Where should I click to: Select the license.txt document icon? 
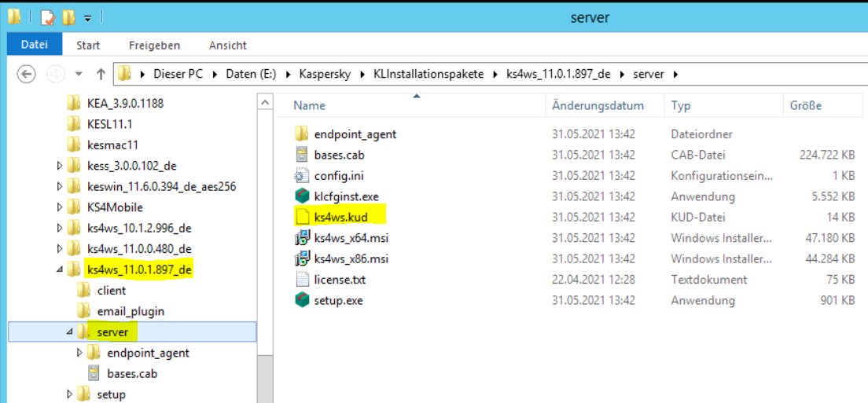(x=302, y=280)
